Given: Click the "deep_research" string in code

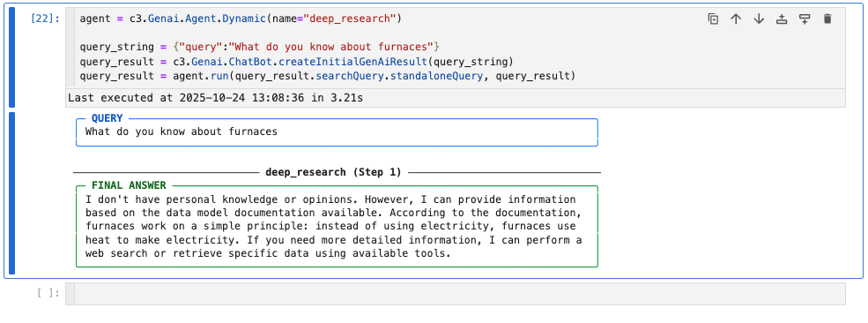Looking at the screenshot, I should [349, 19].
